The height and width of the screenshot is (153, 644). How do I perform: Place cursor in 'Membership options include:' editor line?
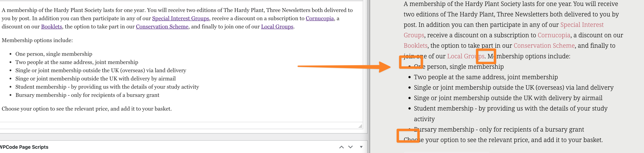(37, 40)
